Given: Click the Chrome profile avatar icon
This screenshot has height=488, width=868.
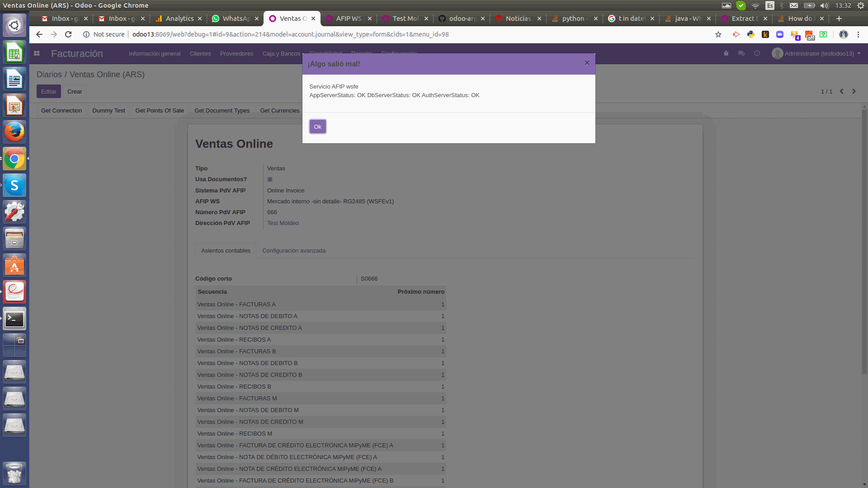Looking at the screenshot, I should pyautogui.click(x=844, y=34).
